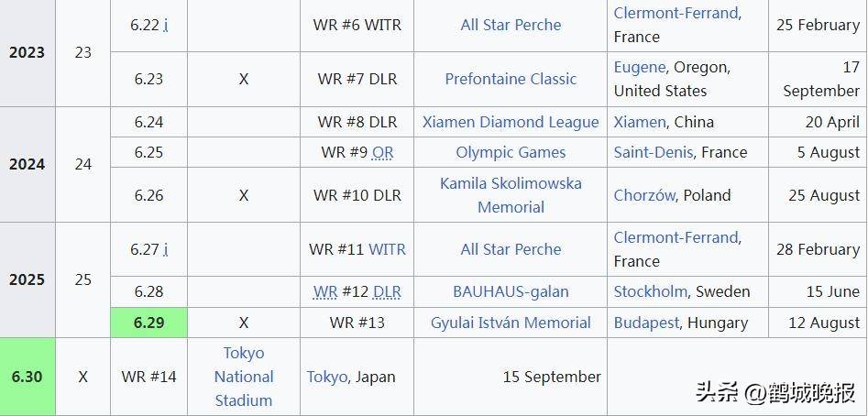Select the OR abbreviation beside WR #9
Screen dimensions: 868x416
(x=382, y=153)
